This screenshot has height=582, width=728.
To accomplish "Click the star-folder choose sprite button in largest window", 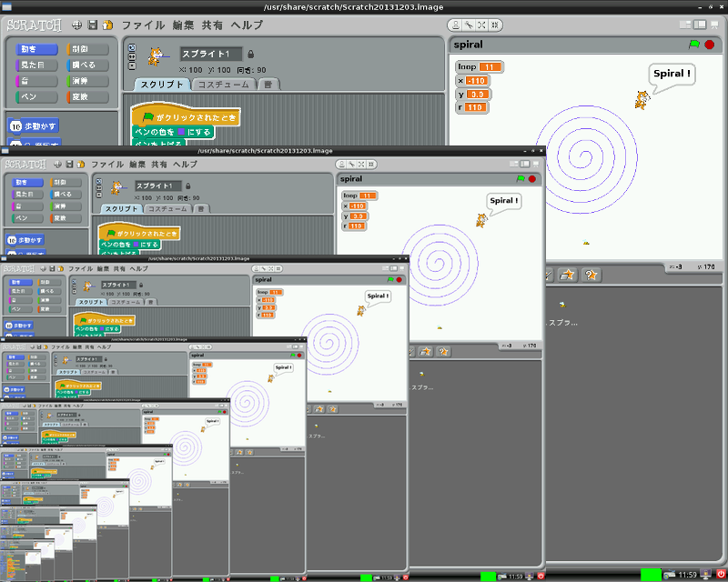I will (567, 276).
